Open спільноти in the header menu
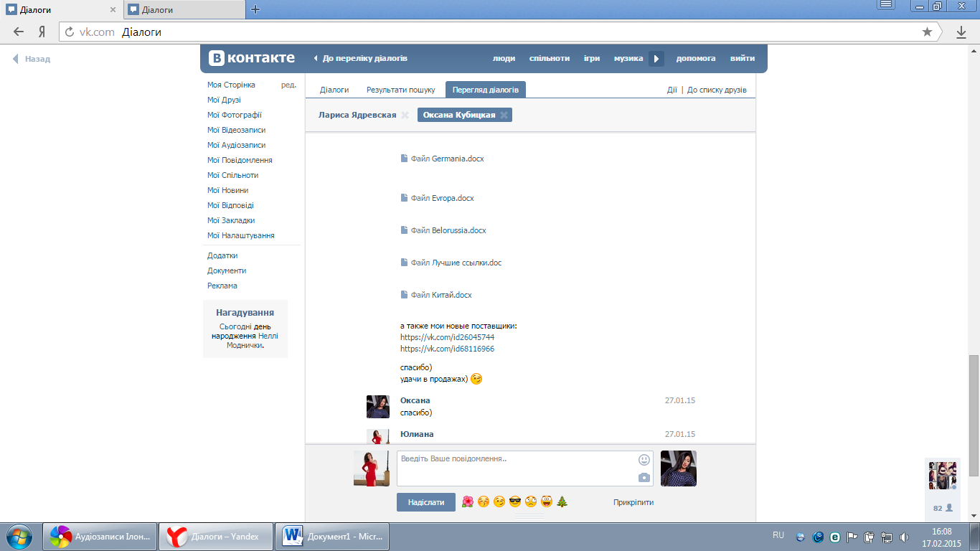The height and width of the screenshot is (551, 980). click(550, 58)
